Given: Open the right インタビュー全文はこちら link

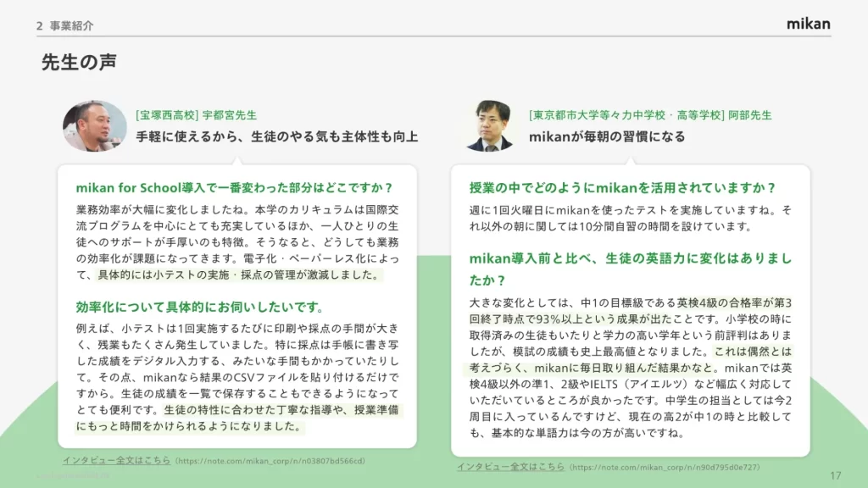Looking at the screenshot, I should (510, 466).
